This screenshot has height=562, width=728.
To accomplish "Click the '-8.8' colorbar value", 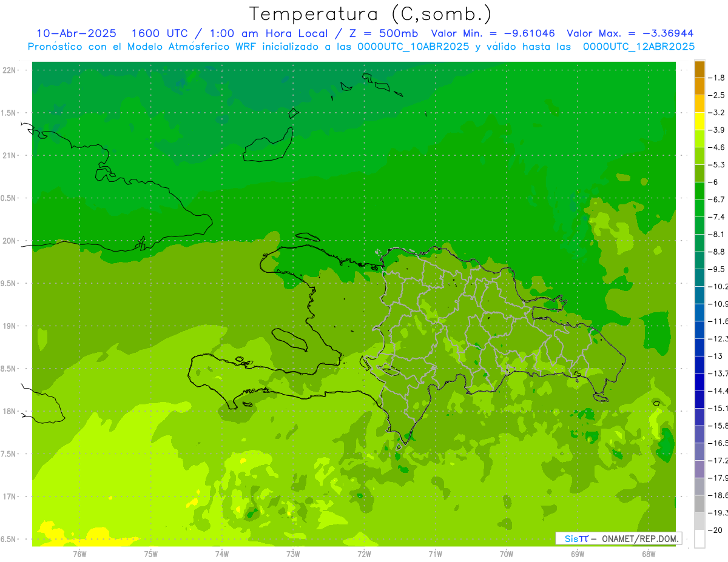I will [716, 252].
